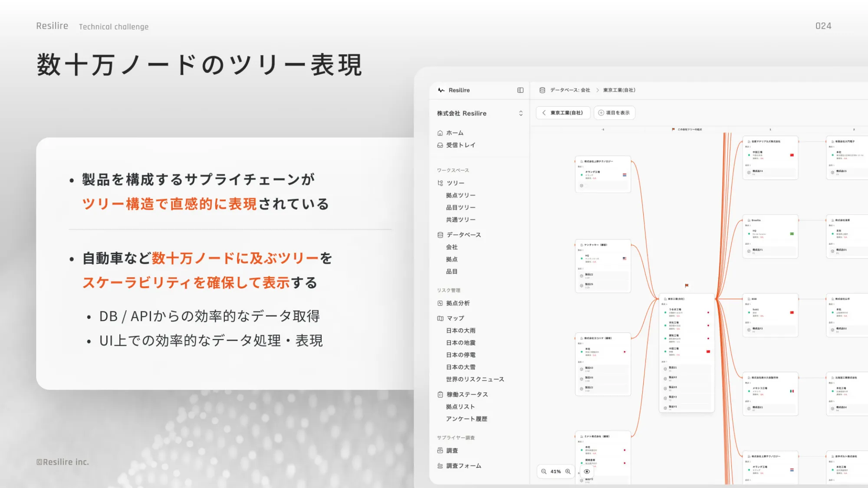The width and height of the screenshot is (868, 488).
Task: Open the マップ section
Action: [455, 318]
